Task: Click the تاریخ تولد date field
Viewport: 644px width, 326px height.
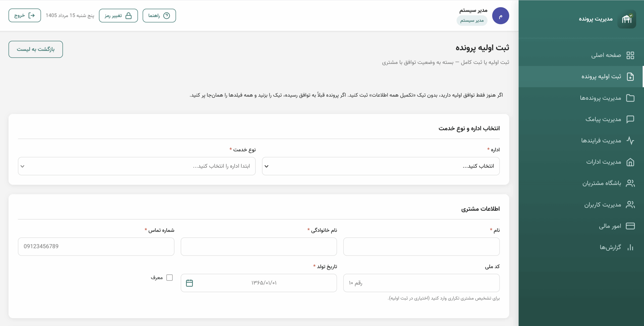Action: 259,283
